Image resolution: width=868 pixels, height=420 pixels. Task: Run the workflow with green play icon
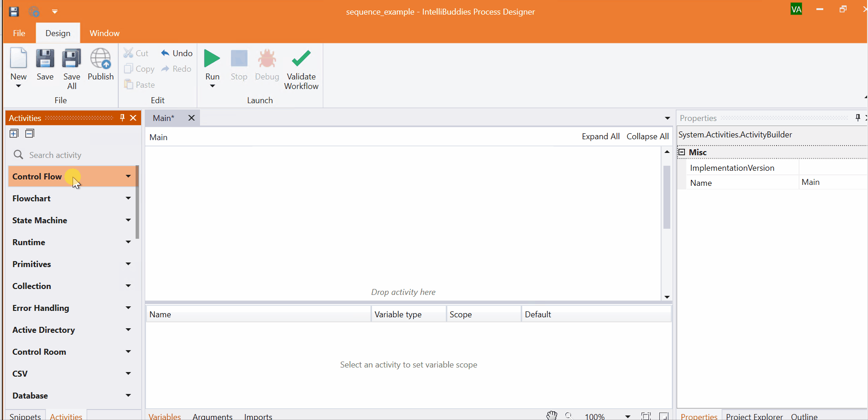212,58
